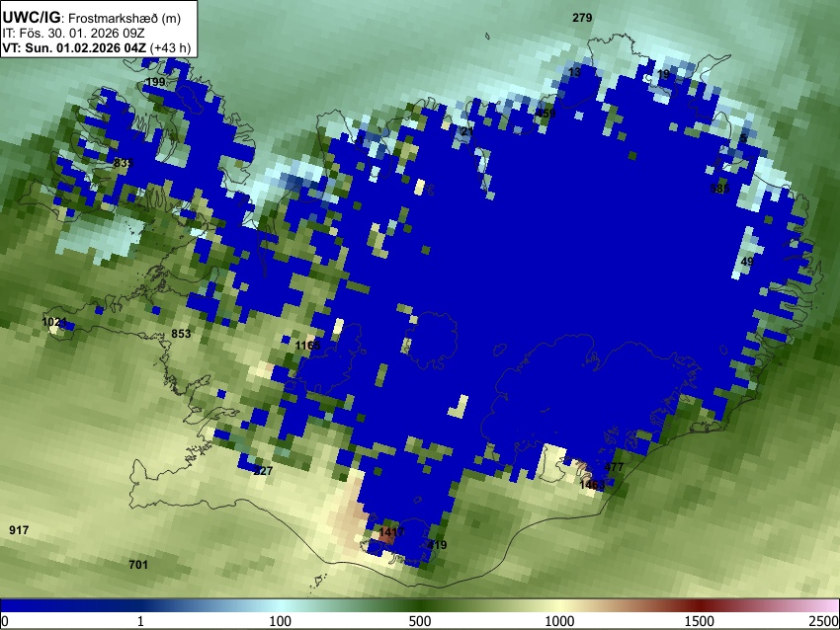
Task: Click the map value 835
Action: point(124,163)
